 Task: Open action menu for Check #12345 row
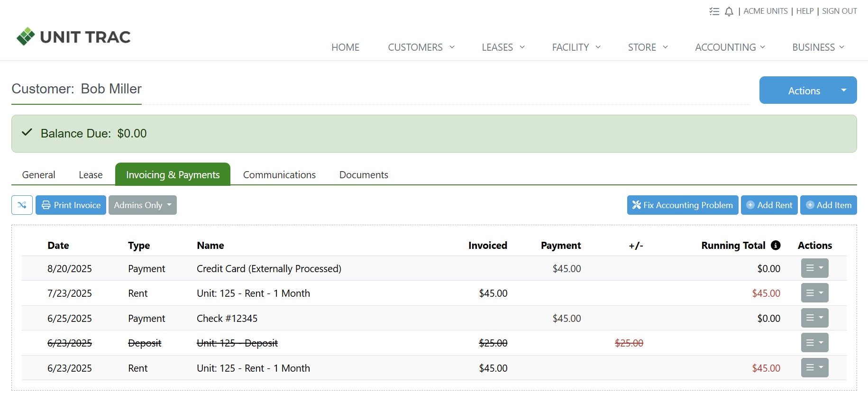(x=814, y=318)
